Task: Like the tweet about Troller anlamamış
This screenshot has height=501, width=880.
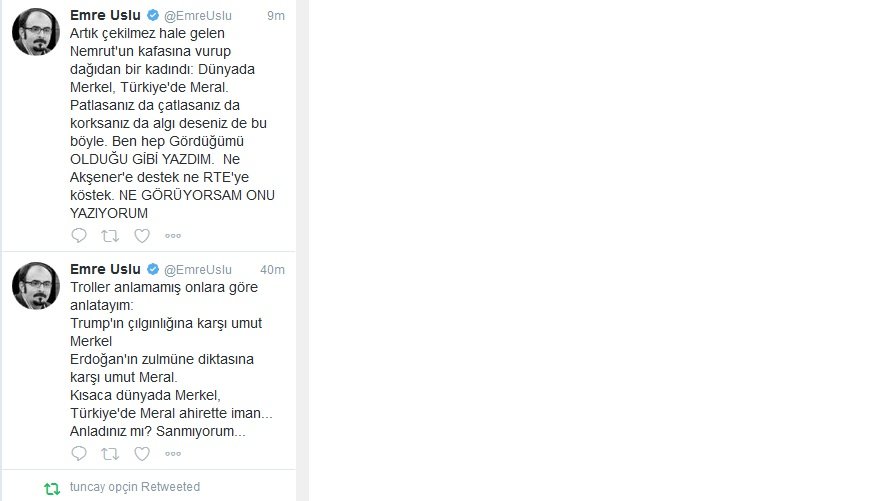Action: point(142,453)
